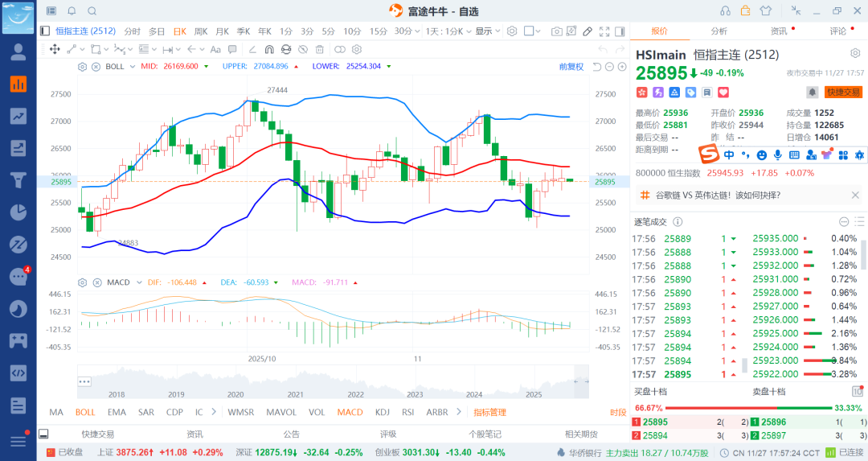Open the 30分 timeframe dropdown
Screen dimensions: 868x461
point(406,31)
